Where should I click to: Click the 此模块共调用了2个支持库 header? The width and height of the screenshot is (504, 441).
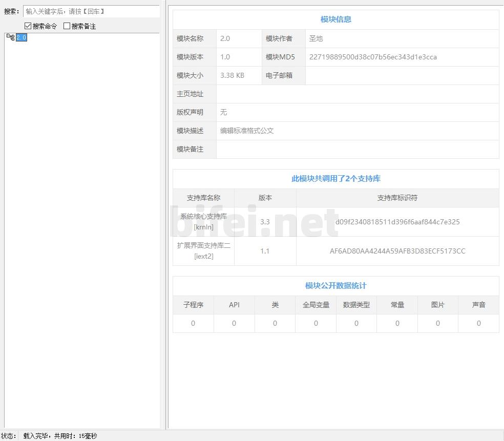pos(335,179)
